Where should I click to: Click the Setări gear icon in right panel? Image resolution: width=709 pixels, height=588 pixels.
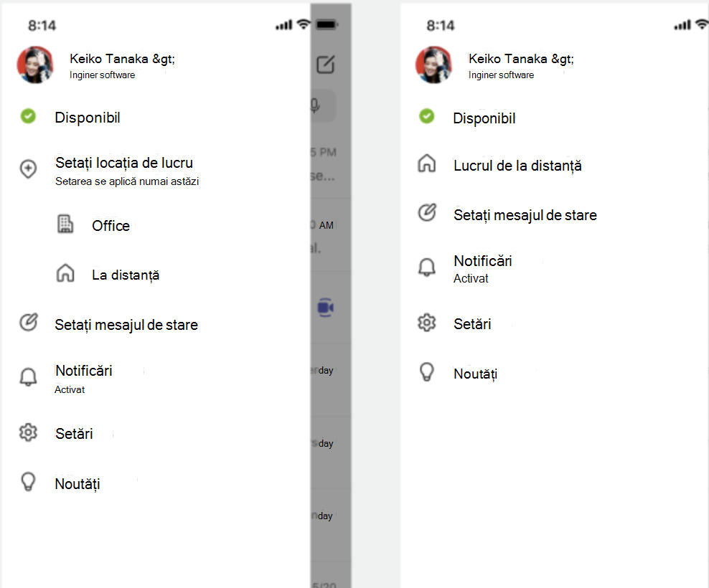426,323
